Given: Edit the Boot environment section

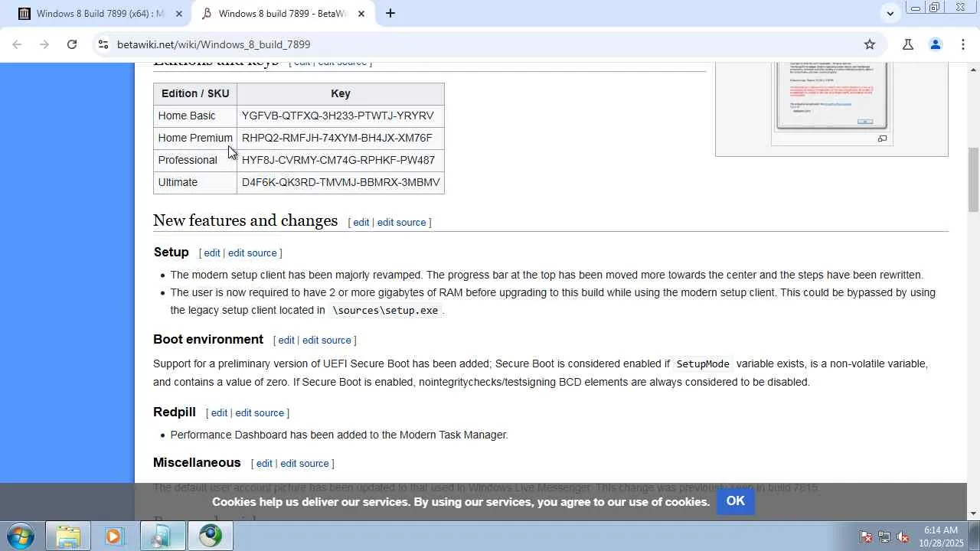Looking at the screenshot, I should 286,341.
